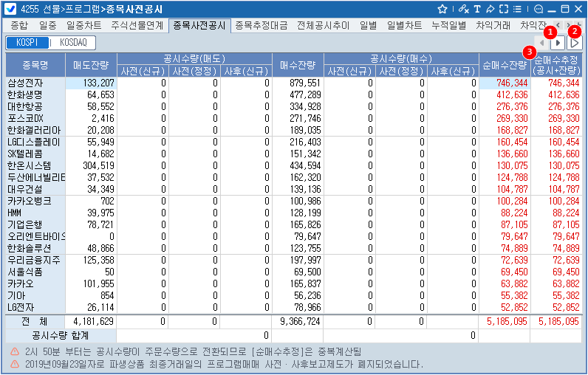Screen dimensions: 588x375
Task: Switch to the KOSDAQ market toggle
Action: pos(72,43)
